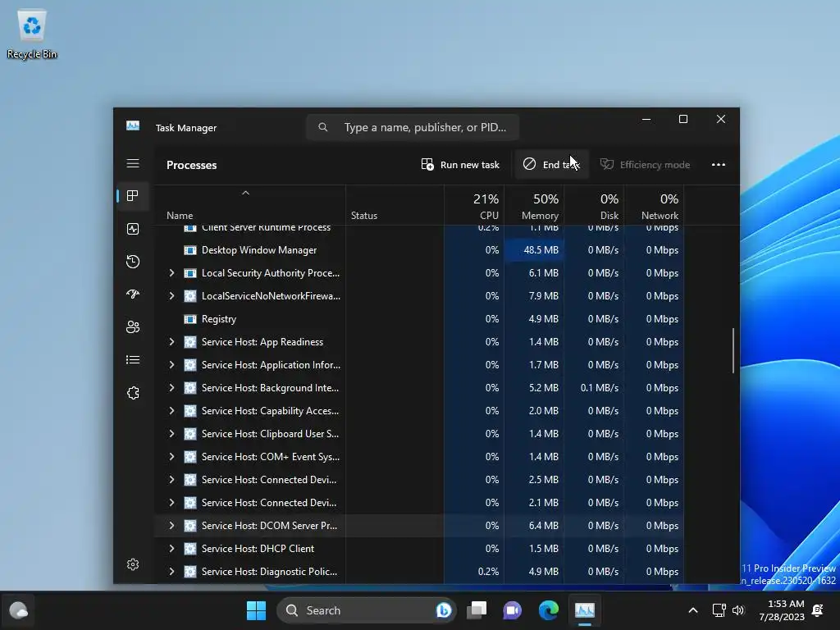This screenshot has width=840, height=630.
Task: Expand Service Host: DCOM Server Process
Action: (171, 526)
